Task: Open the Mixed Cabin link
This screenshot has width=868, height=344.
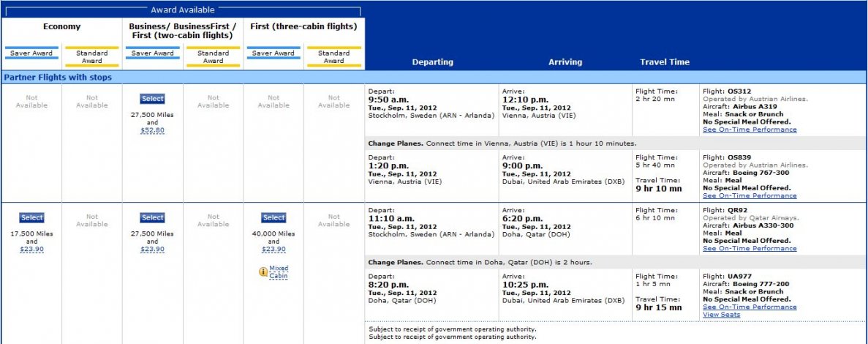Action: click(279, 272)
